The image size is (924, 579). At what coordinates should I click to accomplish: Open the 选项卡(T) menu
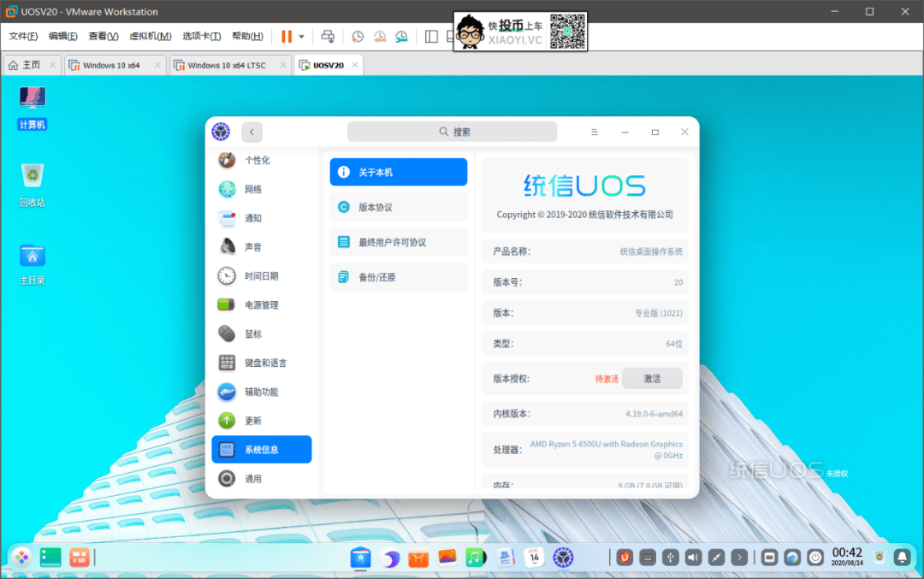[202, 37]
